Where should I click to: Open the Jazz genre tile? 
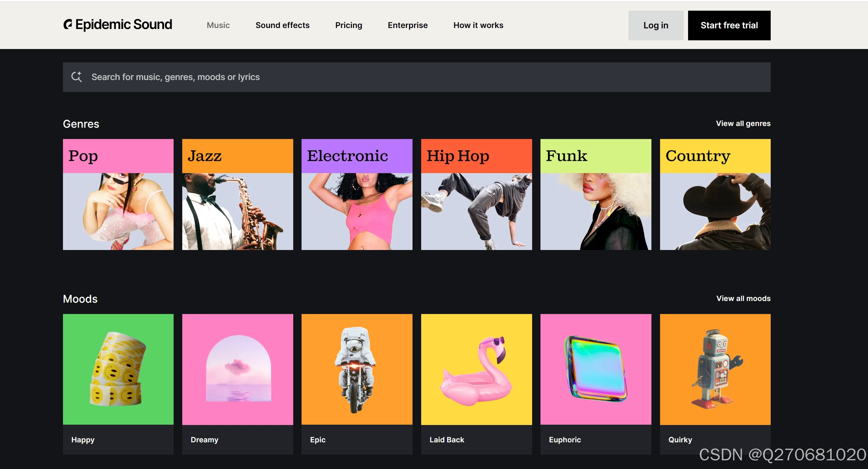click(x=237, y=194)
